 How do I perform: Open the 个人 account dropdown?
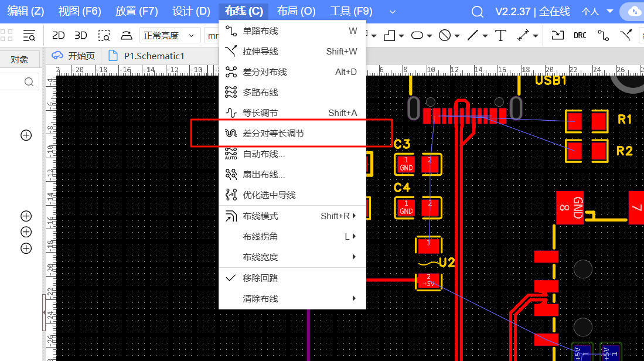597,12
